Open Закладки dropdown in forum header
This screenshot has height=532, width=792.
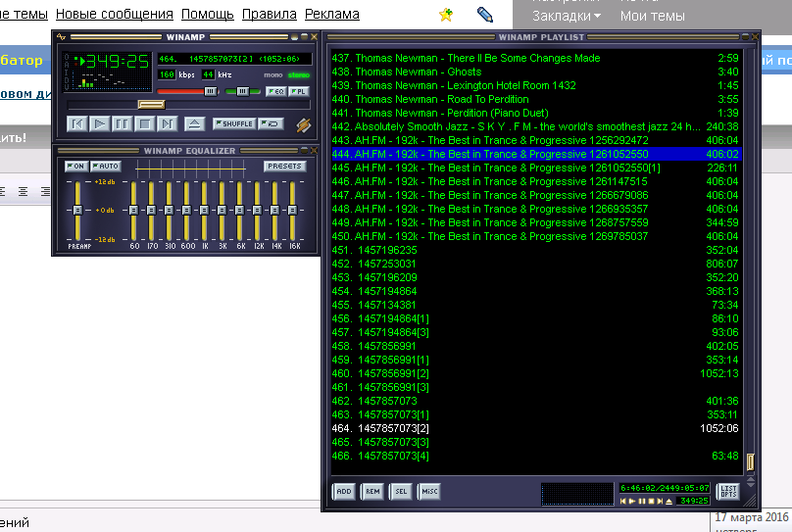point(567,16)
